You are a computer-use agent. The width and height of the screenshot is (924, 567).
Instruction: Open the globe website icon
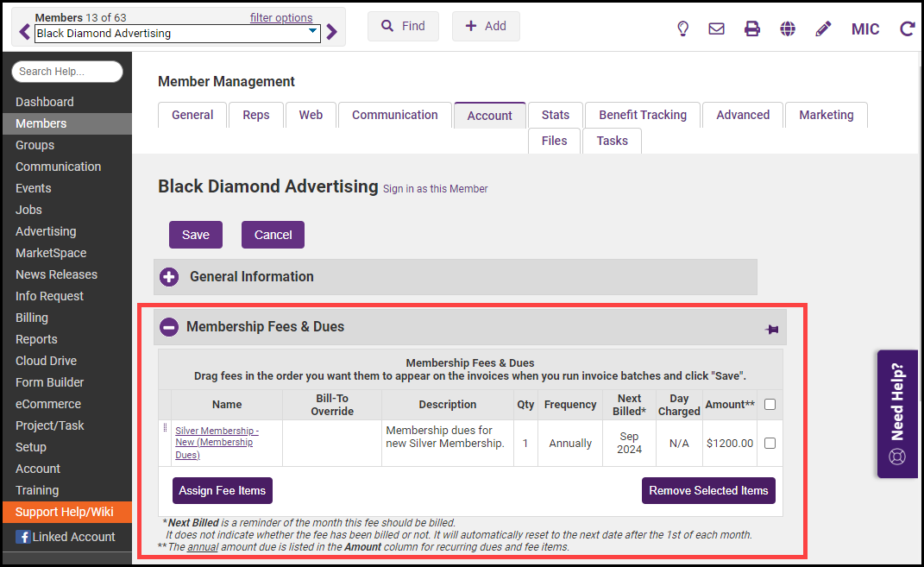[788, 28]
